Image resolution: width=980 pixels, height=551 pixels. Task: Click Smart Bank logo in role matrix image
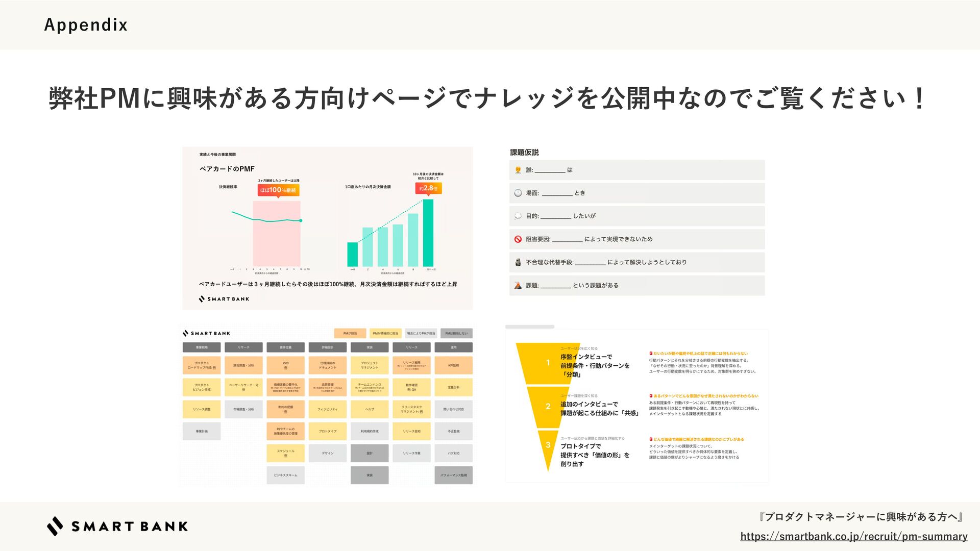click(x=207, y=333)
